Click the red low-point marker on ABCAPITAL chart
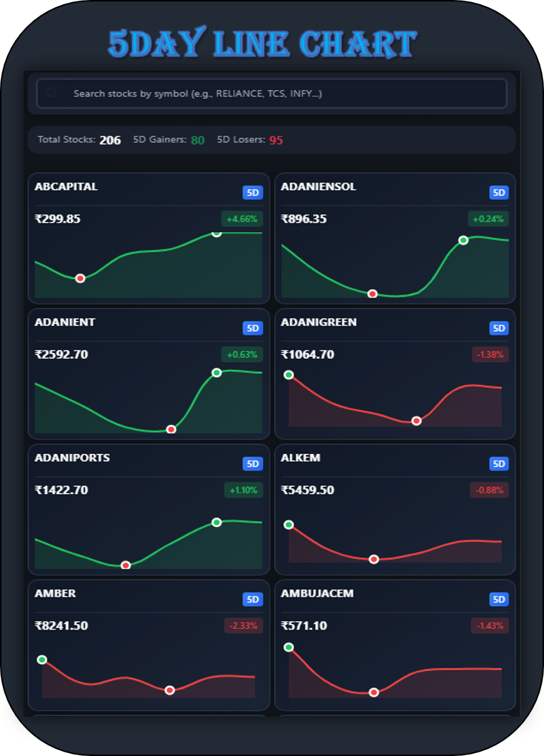 pyautogui.click(x=80, y=278)
